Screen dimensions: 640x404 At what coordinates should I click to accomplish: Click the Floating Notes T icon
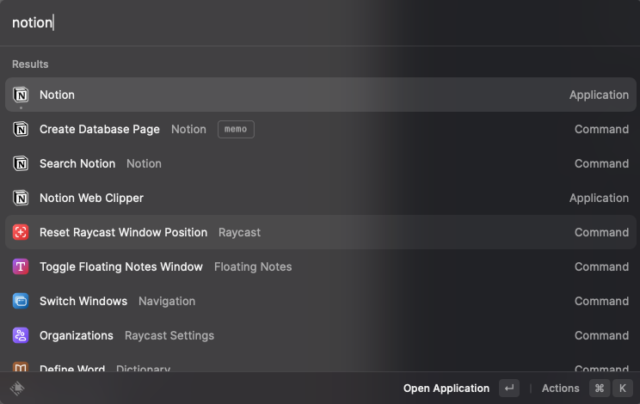(21, 266)
